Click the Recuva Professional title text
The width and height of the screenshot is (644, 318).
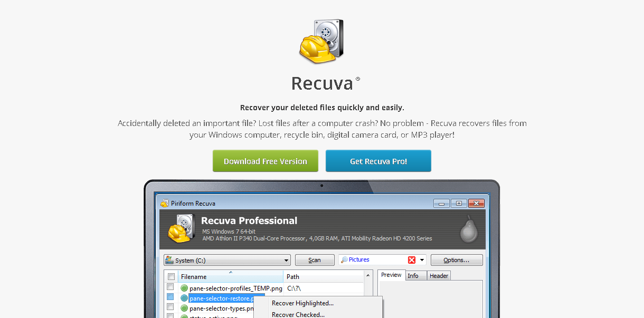(x=249, y=221)
